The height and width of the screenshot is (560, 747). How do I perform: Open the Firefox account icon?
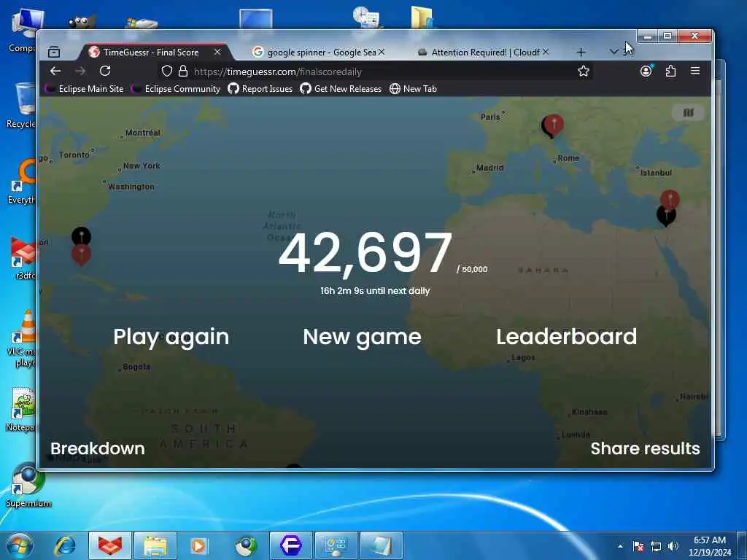pos(646,71)
